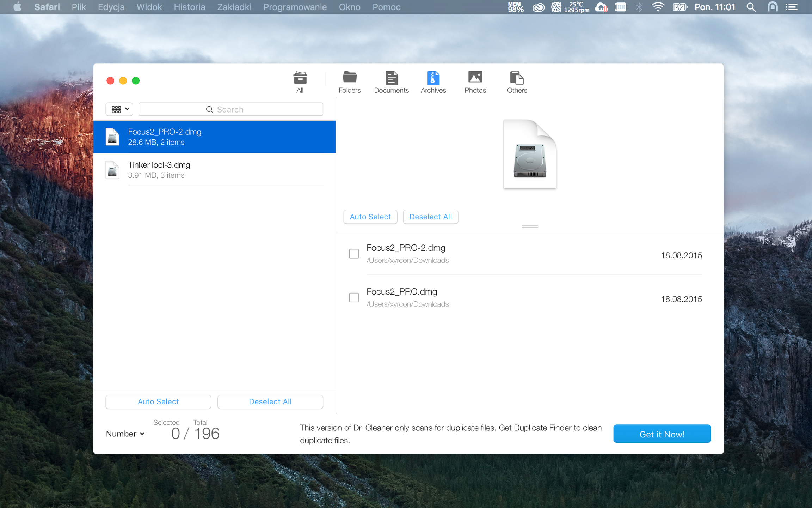The width and height of the screenshot is (812, 508).
Task: Open the Apple menu
Action: (17, 7)
